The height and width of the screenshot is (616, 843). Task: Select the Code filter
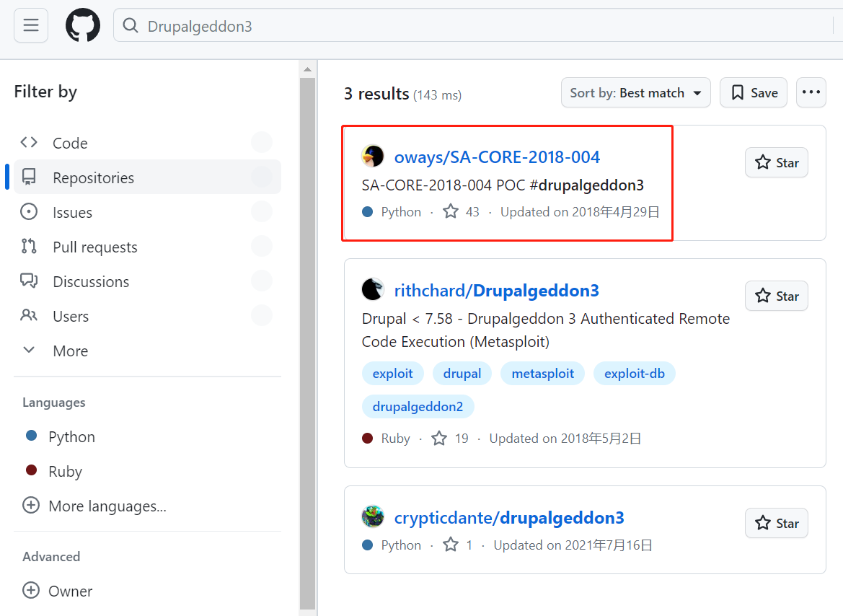click(69, 143)
